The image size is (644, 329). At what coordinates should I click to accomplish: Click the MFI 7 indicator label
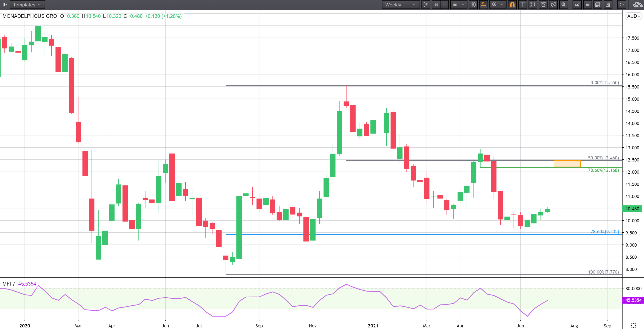tap(9, 284)
